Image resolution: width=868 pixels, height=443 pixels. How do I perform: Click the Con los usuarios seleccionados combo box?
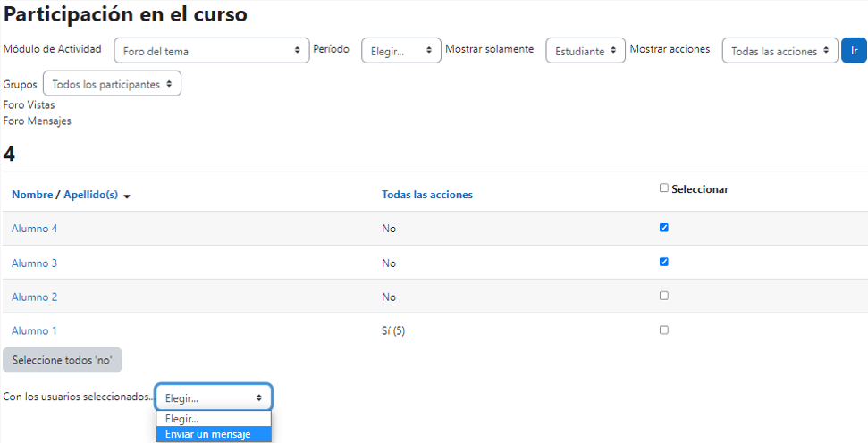tap(214, 397)
